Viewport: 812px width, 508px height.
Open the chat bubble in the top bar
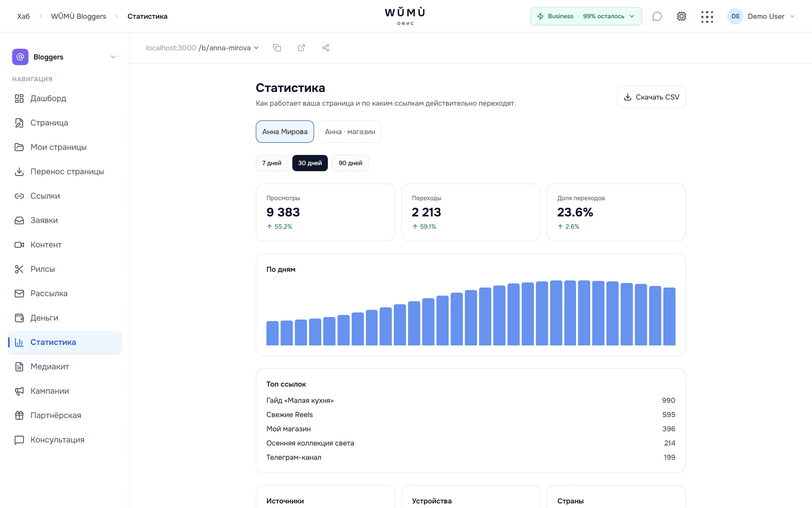click(x=657, y=16)
